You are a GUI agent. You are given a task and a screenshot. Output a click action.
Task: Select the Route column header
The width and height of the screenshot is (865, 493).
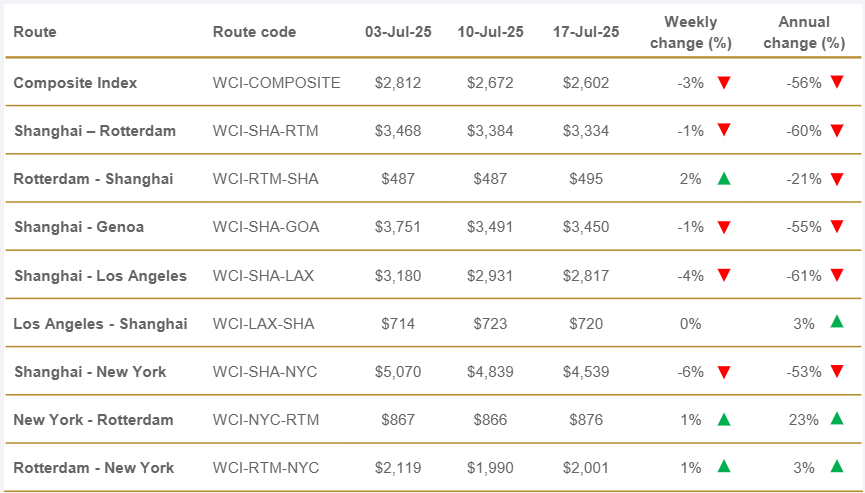pos(35,32)
